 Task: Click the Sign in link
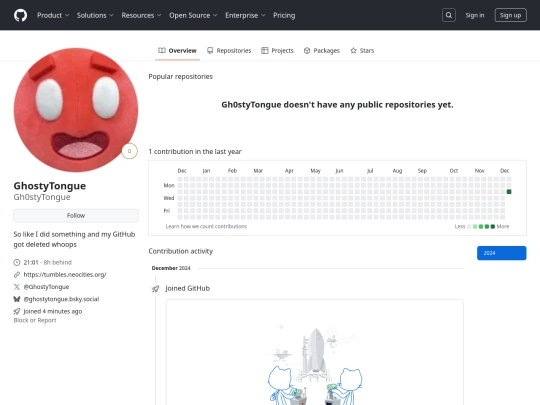pyautogui.click(x=475, y=15)
